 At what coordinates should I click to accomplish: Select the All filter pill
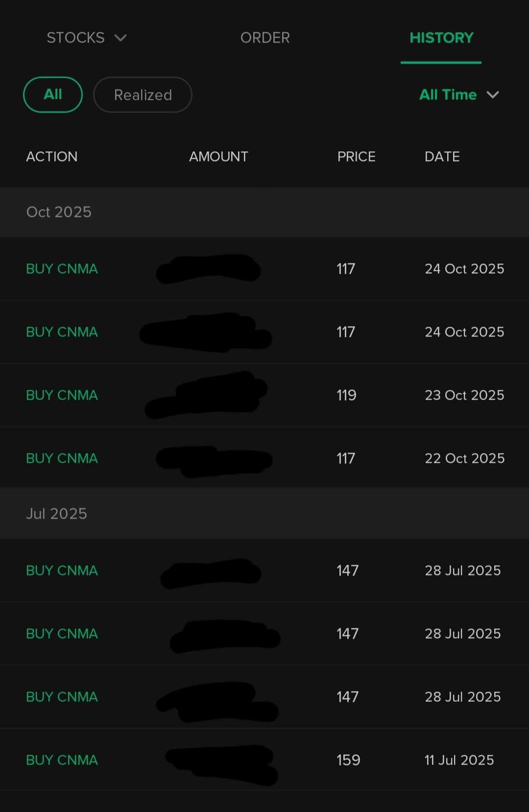53,95
